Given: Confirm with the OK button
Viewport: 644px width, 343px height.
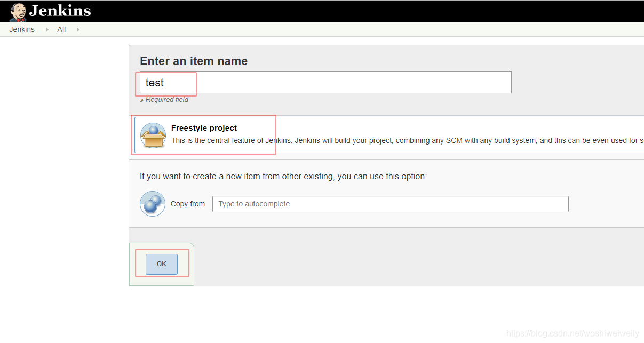Looking at the screenshot, I should point(162,264).
